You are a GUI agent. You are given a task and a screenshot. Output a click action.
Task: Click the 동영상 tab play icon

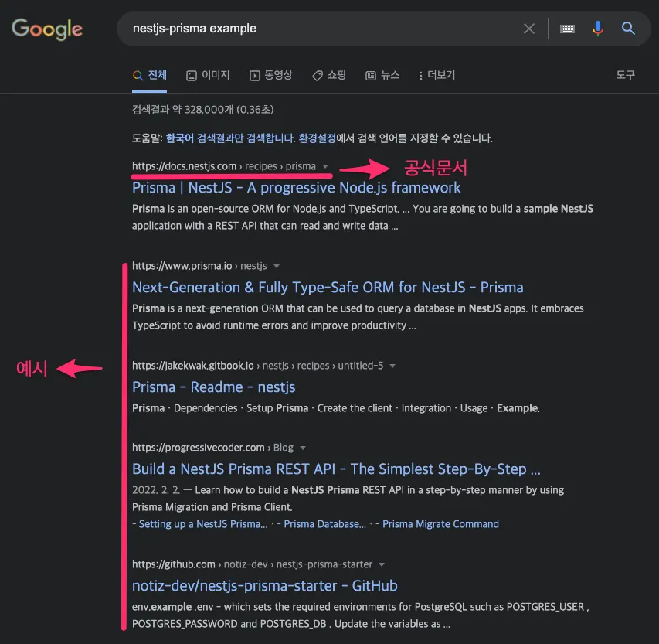255,76
